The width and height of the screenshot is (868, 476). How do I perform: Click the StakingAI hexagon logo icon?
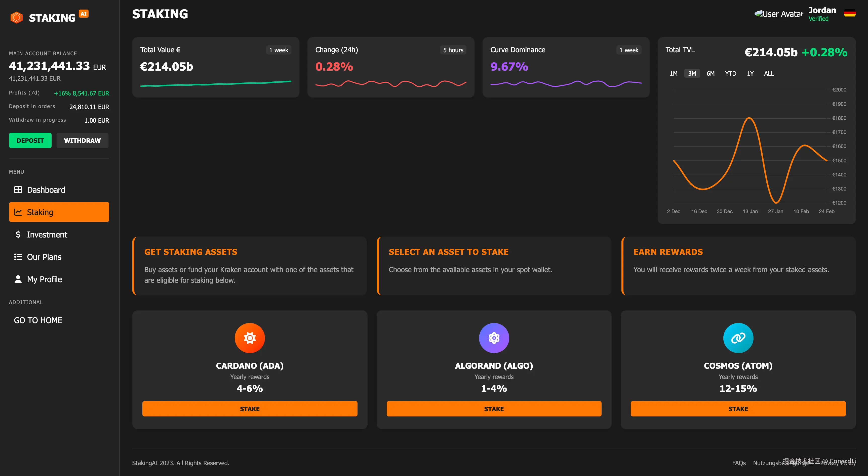point(16,18)
